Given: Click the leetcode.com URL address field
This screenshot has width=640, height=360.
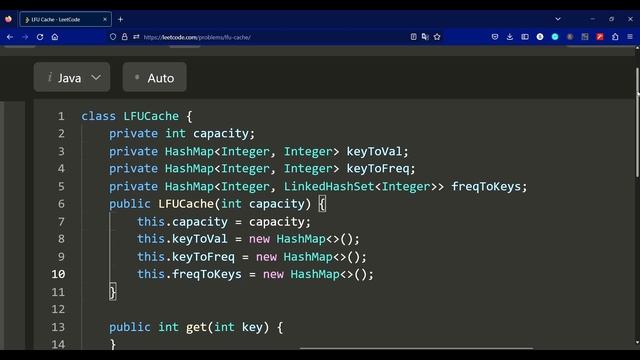Looking at the screenshot, I should [x=197, y=37].
